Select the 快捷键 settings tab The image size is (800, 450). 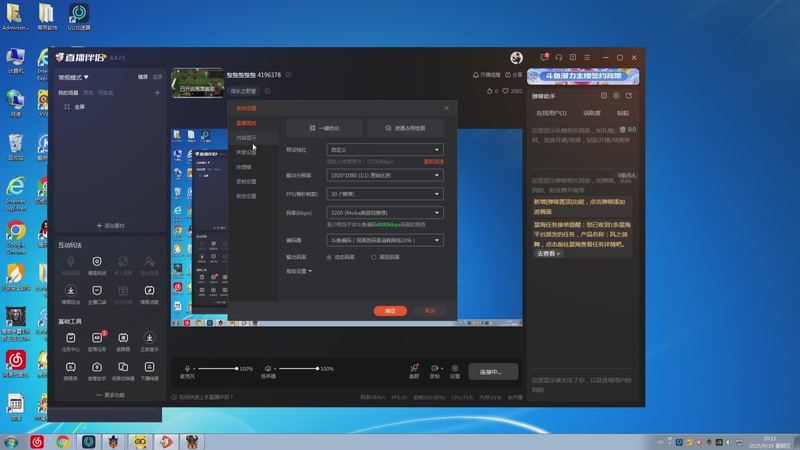(x=244, y=167)
